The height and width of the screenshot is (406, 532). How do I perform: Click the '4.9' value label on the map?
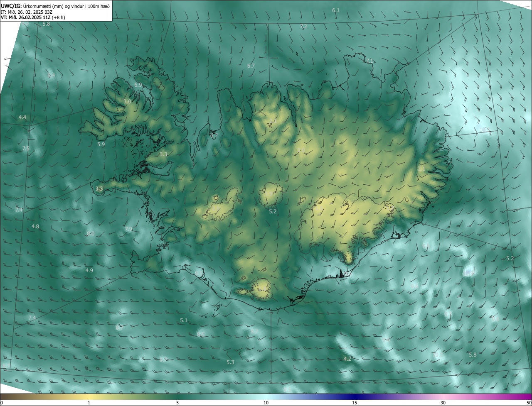[89, 270]
